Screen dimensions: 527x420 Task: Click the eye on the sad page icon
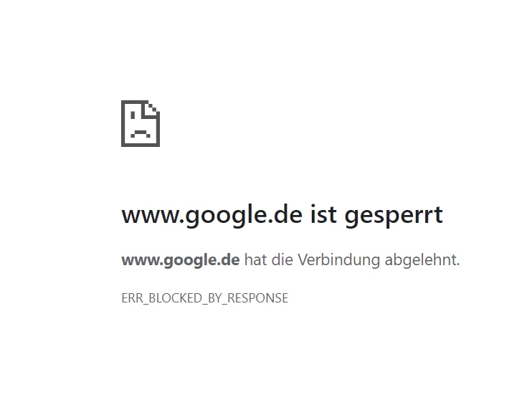coord(133,115)
